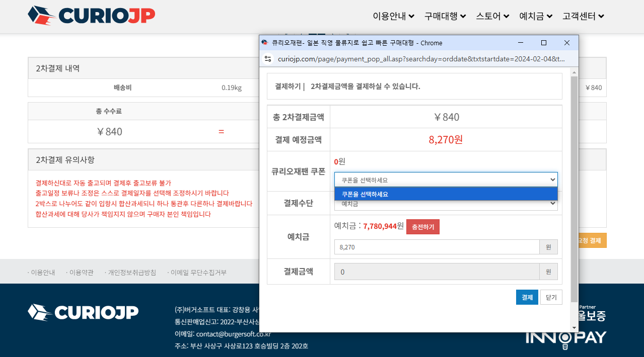This screenshot has height=357, width=644.
Task: Open the 구매대행 navigation menu
Action: tap(445, 16)
